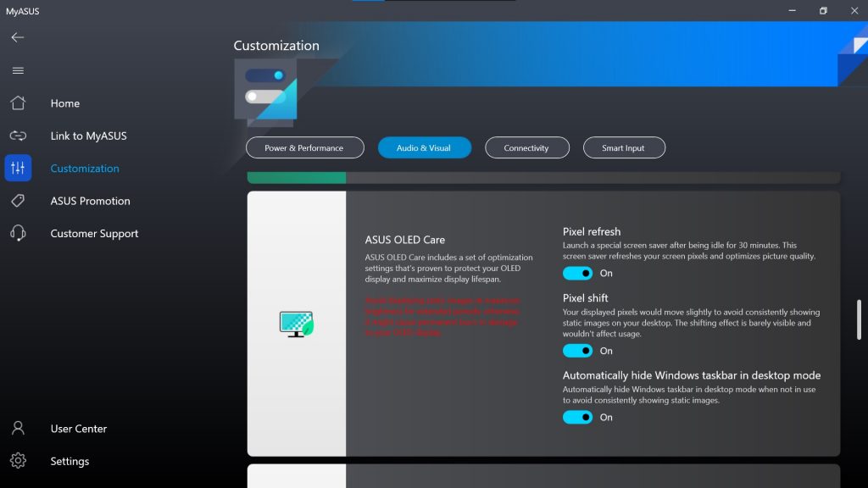Click the ASUS OLED Care monitor icon
Viewport: 868px width, 488px height.
(296, 324)
